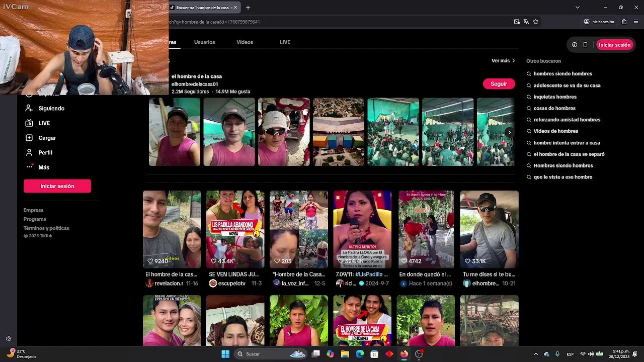Search 'adolescente se va de su casa'

pyautogui.click(x=567, y=85)
